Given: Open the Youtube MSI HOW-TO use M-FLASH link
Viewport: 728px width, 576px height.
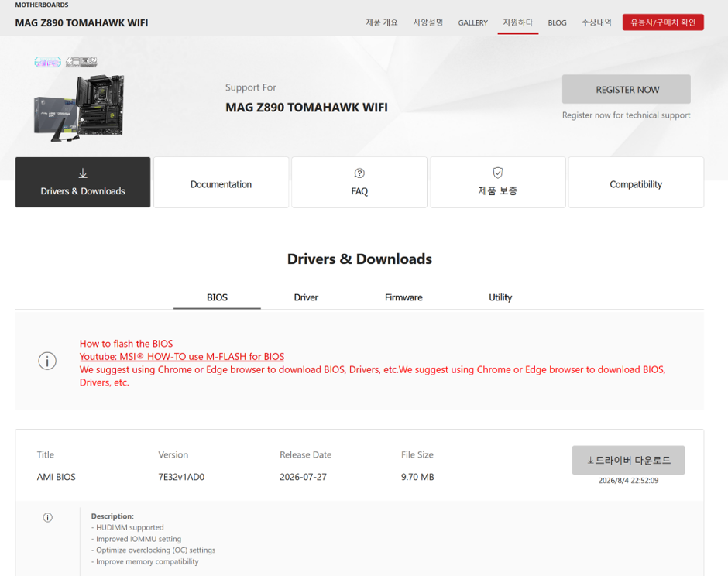Looking at the screenshot, I should pyautogui.click(x=182, y=357).
